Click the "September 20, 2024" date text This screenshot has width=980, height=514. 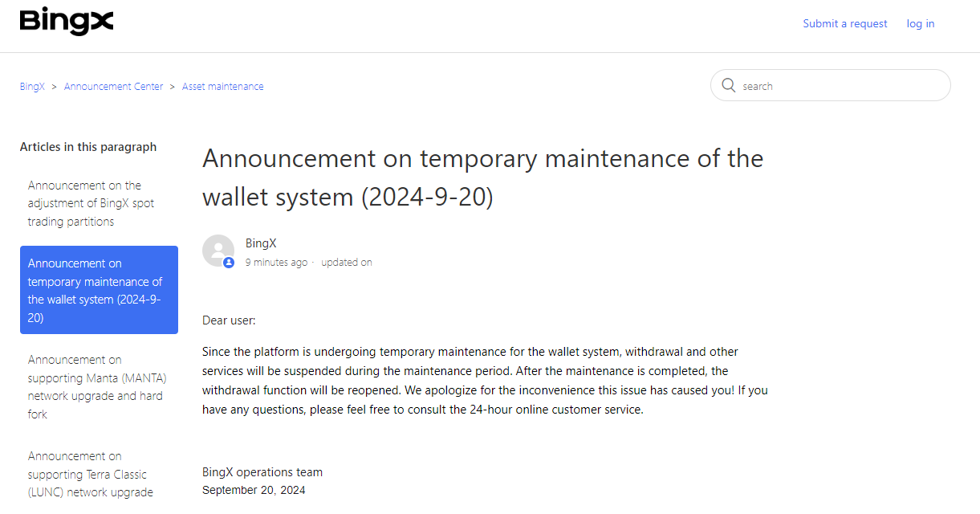click(x=254, y=490)
